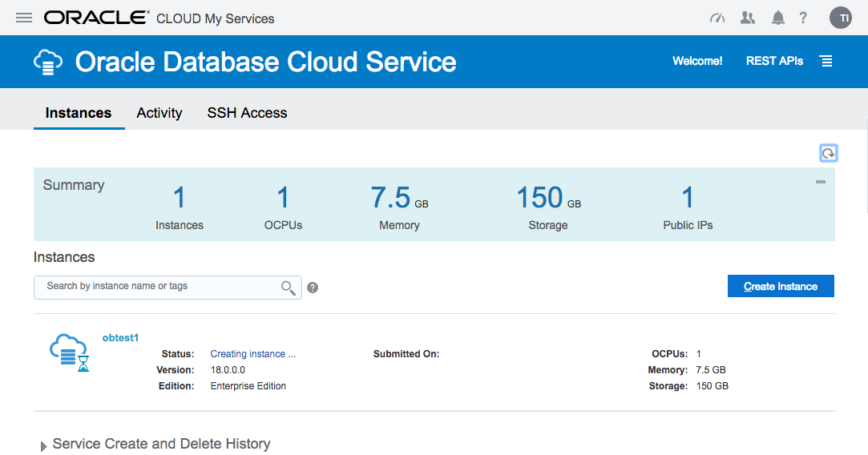Click the Creating instance ... status link
Image resolution: width=868 pixels, height=455 pixels.
[x=253, y=354]
